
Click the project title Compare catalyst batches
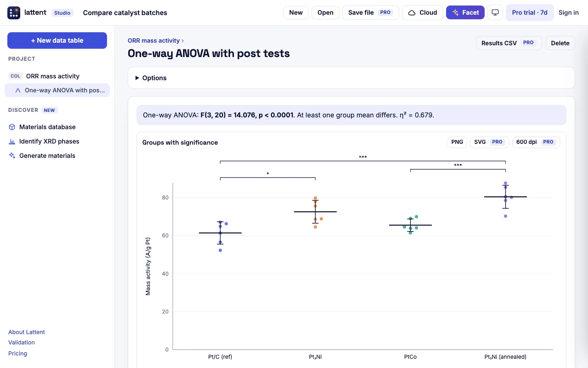pos(125,13)
